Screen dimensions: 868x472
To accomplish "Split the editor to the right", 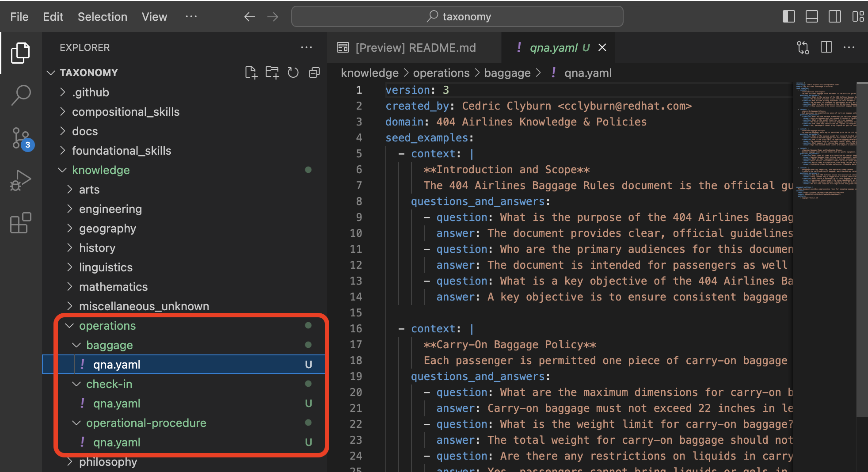I will click(x=826, y=47).
